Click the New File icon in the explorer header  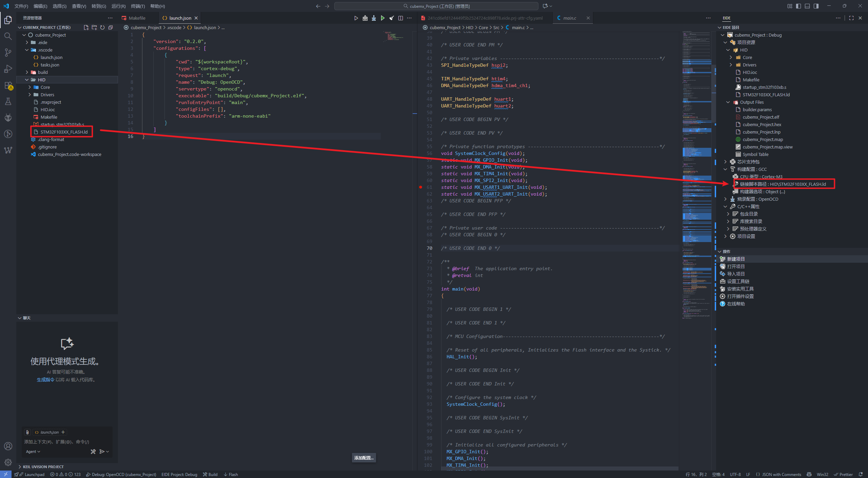86,27
